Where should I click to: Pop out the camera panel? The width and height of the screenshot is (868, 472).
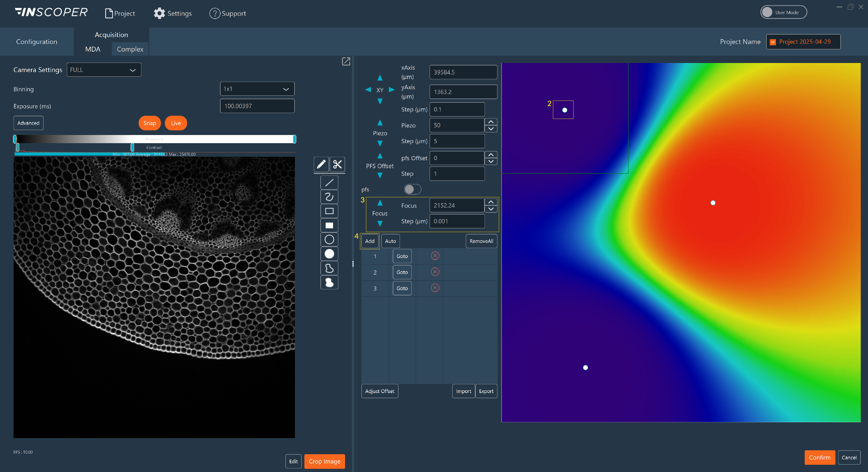[346, 61]
